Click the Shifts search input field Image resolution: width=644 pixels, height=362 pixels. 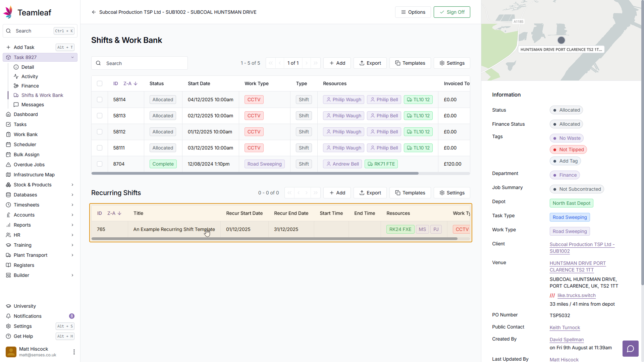click(144, 63)
